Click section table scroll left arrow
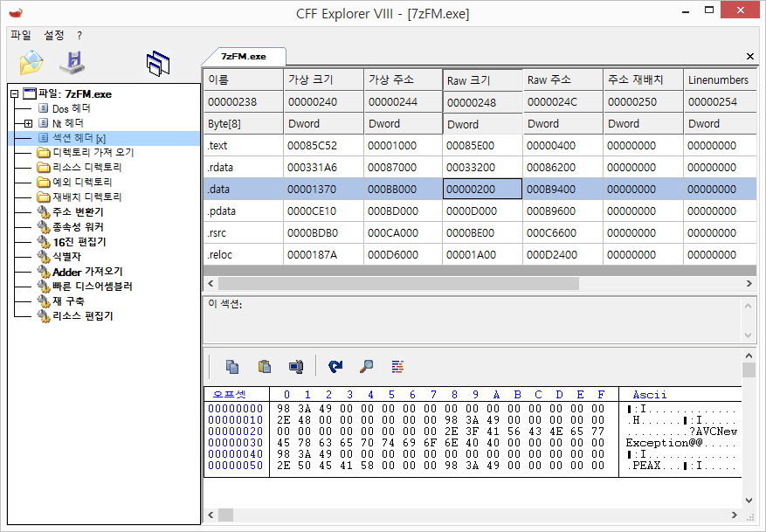The height and width of the screenshot is (532, 766). pyautogui.click(x=211, y=283)
